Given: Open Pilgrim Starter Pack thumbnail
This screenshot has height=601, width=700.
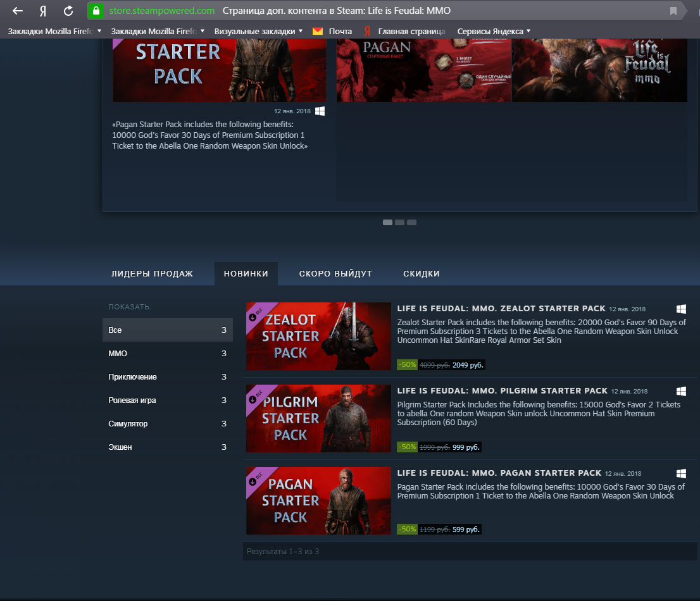Looking at the screenshot, I should coord(318,419).
